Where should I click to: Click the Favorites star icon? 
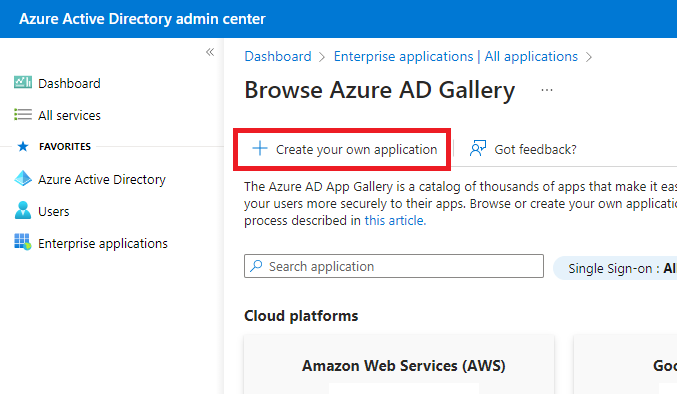[23, 146]
